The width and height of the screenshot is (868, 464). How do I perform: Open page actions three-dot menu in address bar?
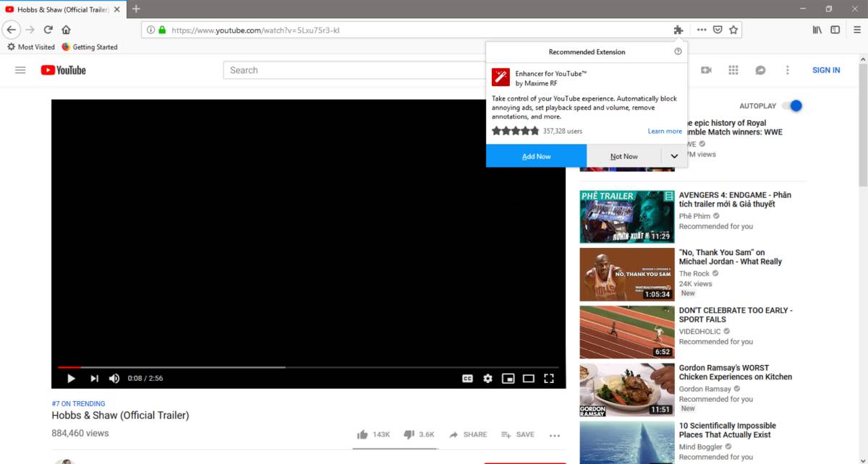click(702, 30)
